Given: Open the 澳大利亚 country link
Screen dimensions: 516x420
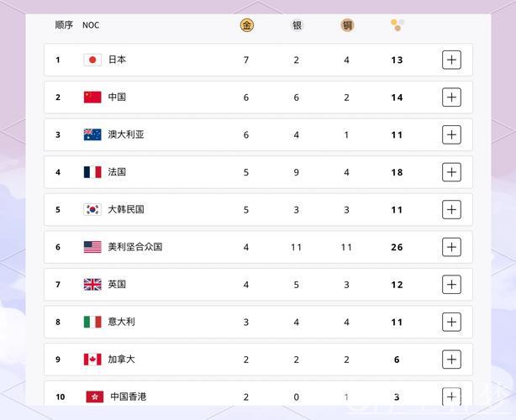Looking at the screenshot, I should click(x=126, y=134).
